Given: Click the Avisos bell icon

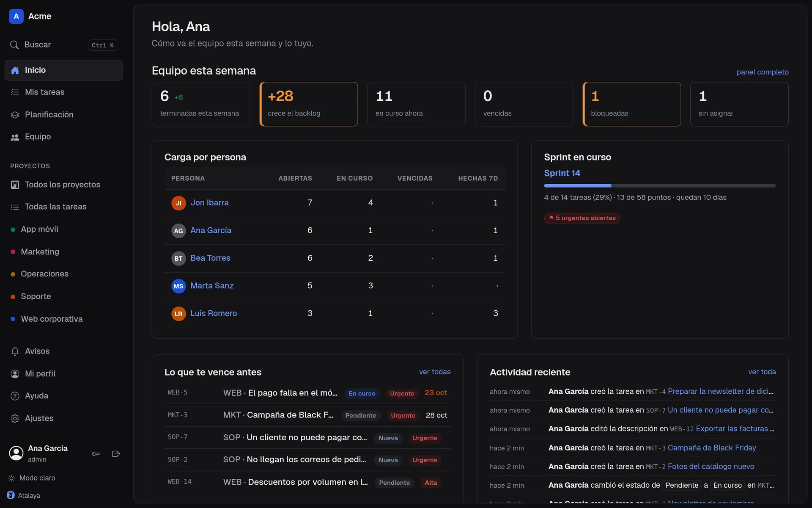Looking at the screenshot, I should [x=15, y=351].
